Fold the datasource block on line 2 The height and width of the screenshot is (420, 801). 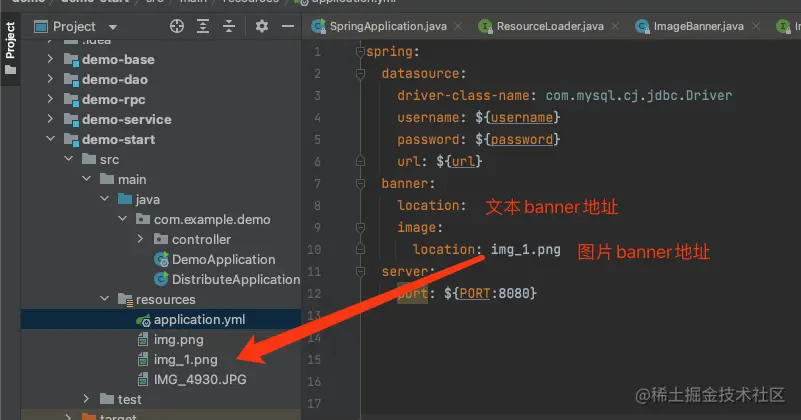click(x=360, y=74)
